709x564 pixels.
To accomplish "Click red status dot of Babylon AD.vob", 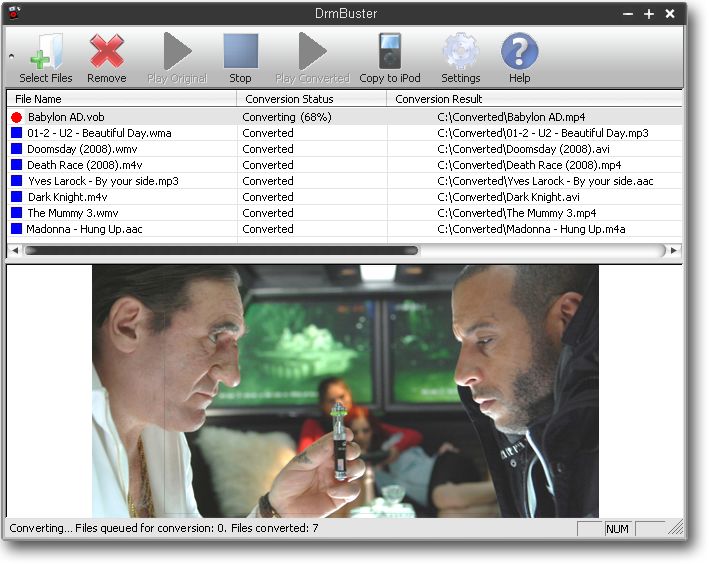I will 17,118.
